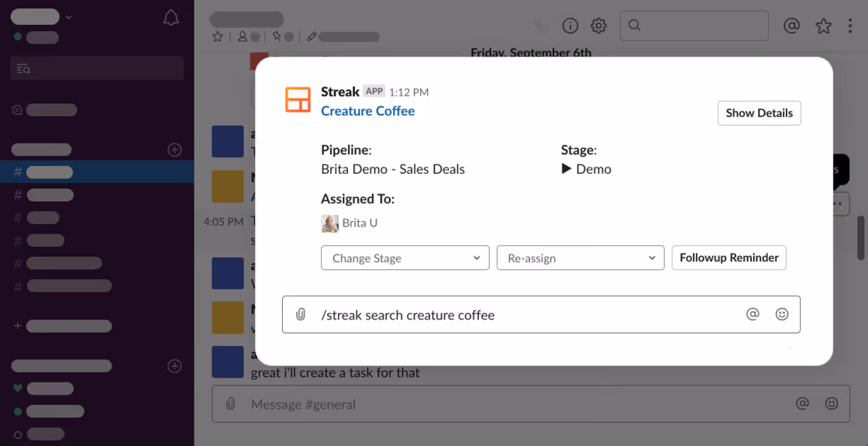Open channel details info icon
This screenshot has height=446, width=868.
(570, 26)
